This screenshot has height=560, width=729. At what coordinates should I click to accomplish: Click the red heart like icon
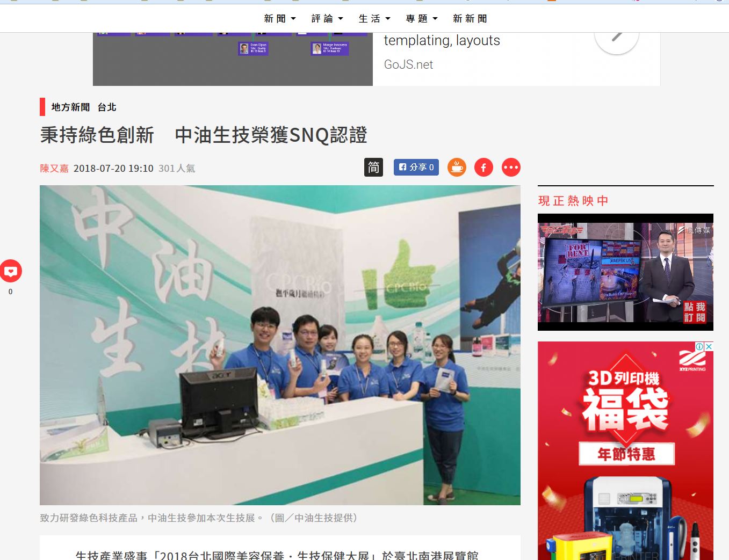click(x=11, y=271)
